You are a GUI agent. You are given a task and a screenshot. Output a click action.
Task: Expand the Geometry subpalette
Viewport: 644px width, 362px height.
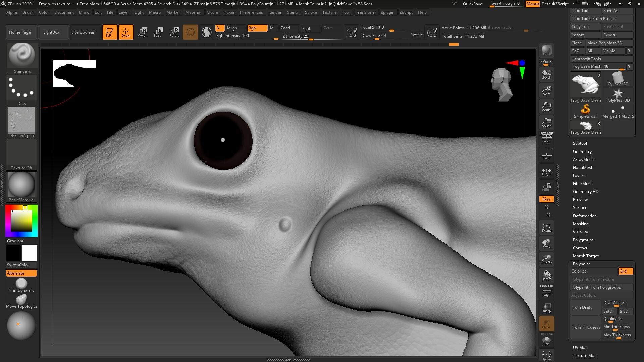coord(582,151)
